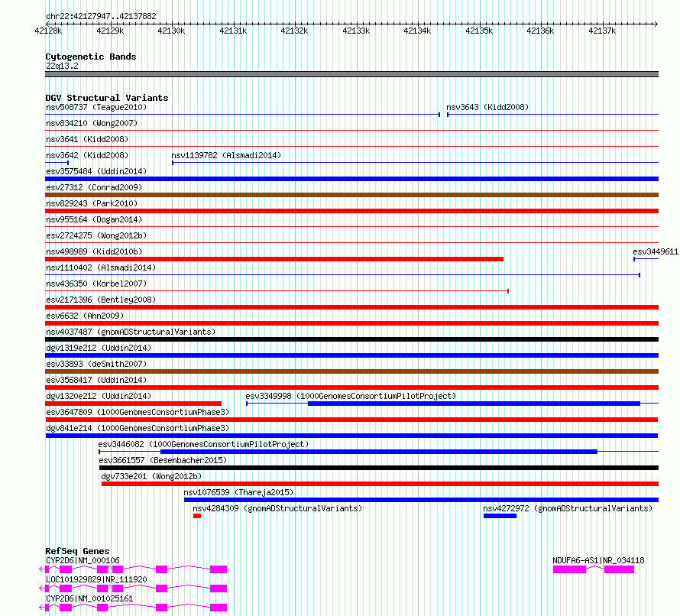Screen dimensions: 680x616
Task: Click the nsv508737 (Teague2010) variant label
Action: 96,107
